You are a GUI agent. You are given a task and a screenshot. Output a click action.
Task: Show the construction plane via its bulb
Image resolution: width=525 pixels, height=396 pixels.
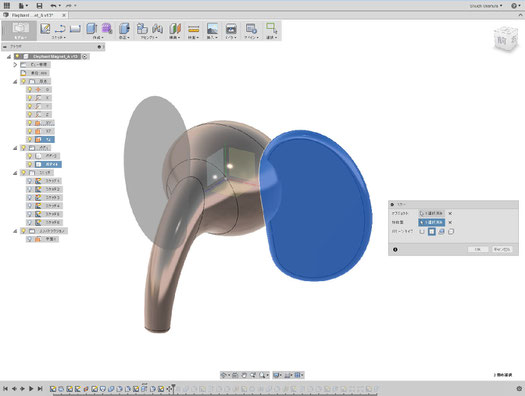30,239
